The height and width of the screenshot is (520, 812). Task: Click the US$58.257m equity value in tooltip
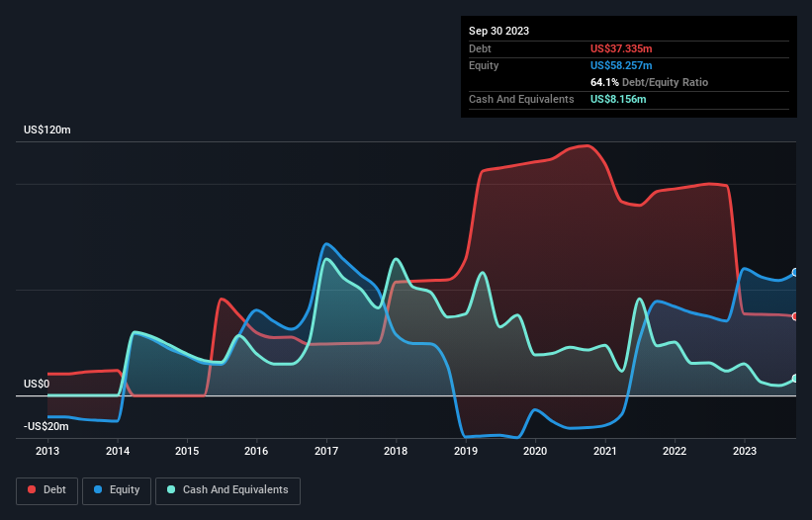621,65
